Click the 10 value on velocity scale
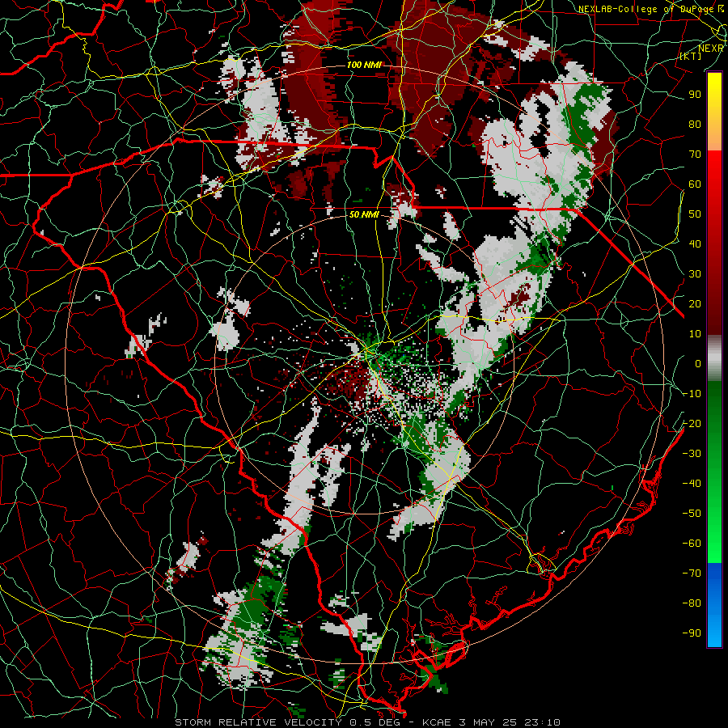 pyautogui.click(x=695, y=334)
